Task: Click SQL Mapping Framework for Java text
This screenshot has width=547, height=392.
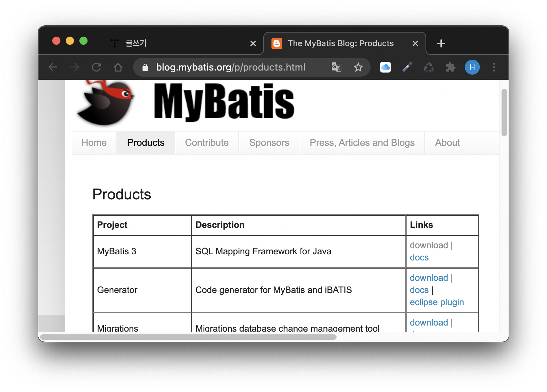Action: coord(263,251)
